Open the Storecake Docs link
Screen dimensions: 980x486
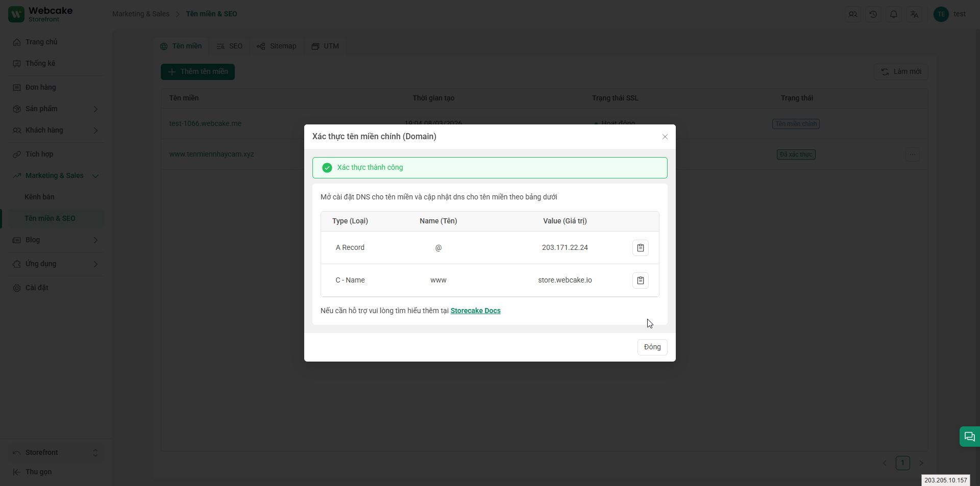(x=475, y=311)
